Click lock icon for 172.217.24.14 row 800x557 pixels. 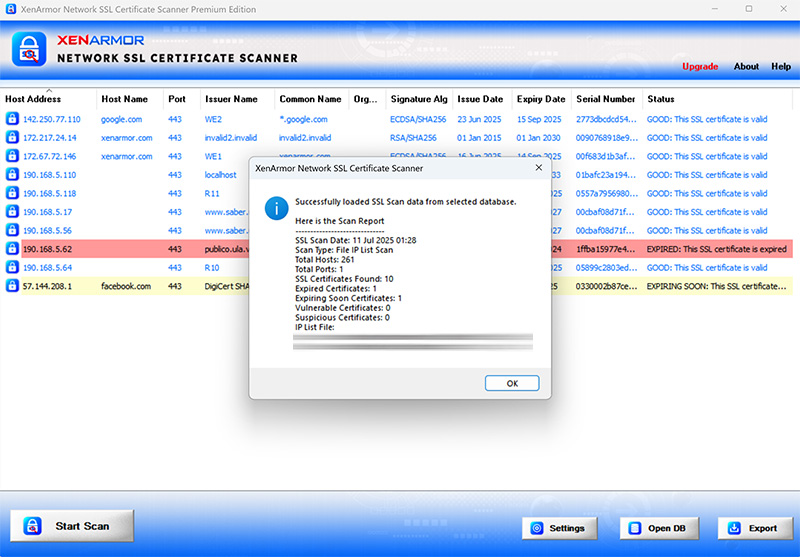[12, 137]
